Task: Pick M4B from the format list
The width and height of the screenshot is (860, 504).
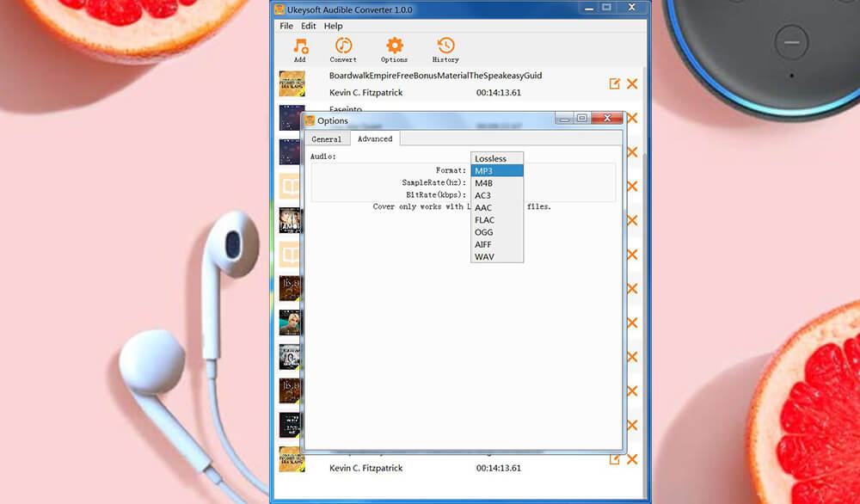Action: click(x=497, y=183)
